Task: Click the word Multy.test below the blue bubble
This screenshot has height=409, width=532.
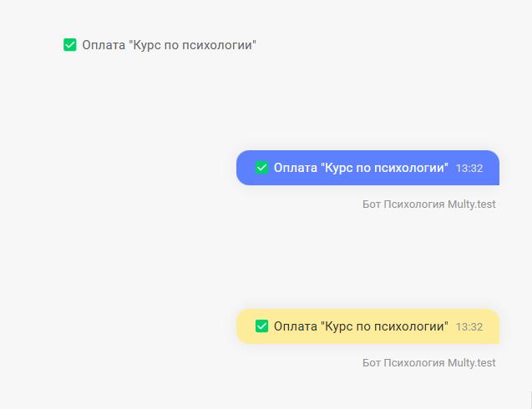Action: (472, 204)
